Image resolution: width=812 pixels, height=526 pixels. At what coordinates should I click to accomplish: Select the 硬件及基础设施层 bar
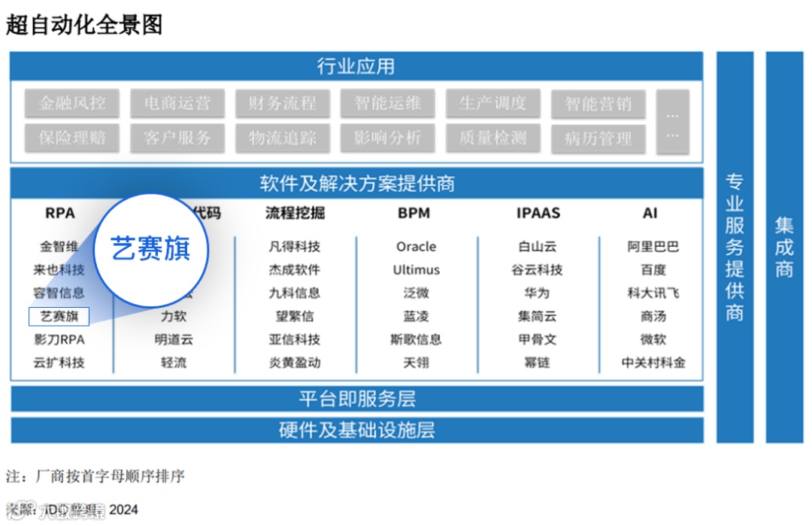357,430
